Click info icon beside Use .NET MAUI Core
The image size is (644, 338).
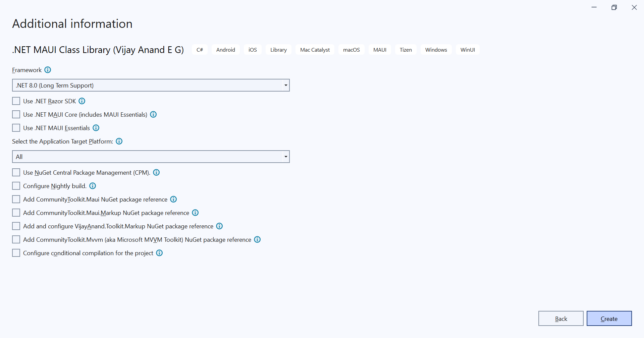point(153,114)
